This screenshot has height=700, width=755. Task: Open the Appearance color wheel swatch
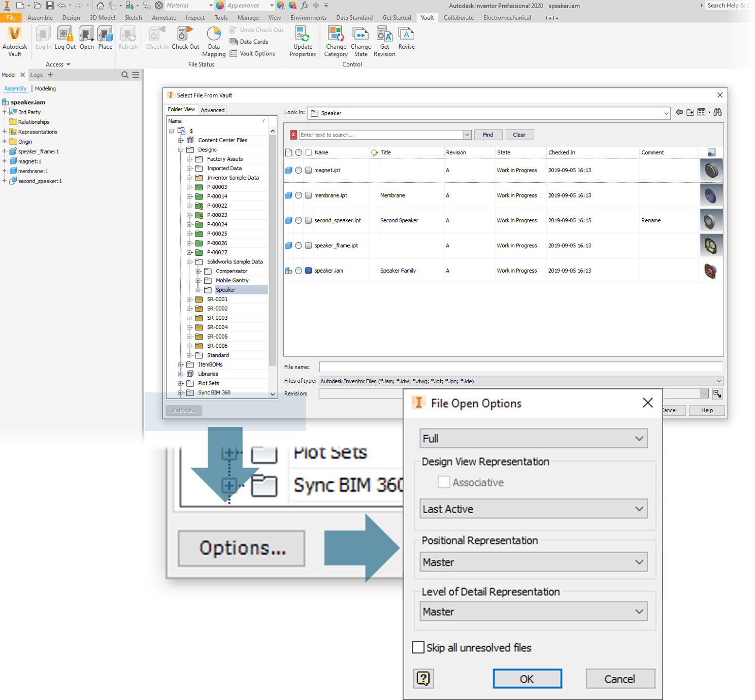(x=220, y=6)
